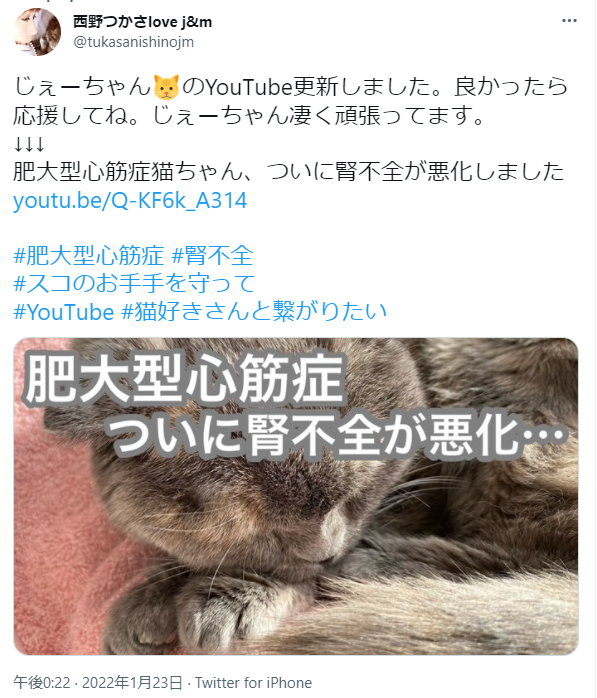Viewport: 597px width, 698px height.
Task: Open the author's profile avatar picture
Action: (37, 32)
